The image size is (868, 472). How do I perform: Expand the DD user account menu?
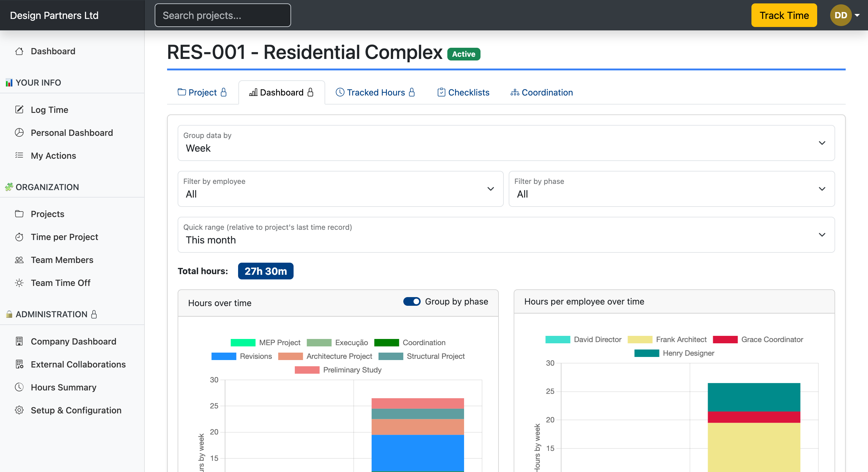(x=845, y=15)
